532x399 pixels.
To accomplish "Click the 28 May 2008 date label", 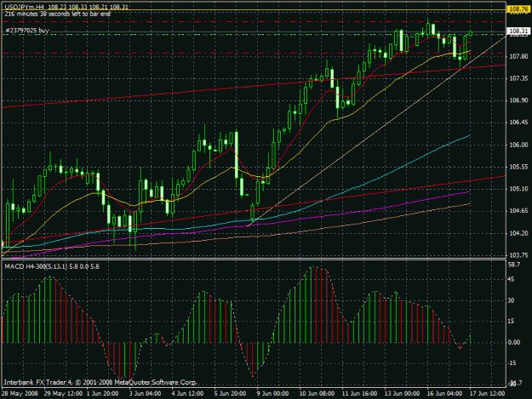I will 20,394.
